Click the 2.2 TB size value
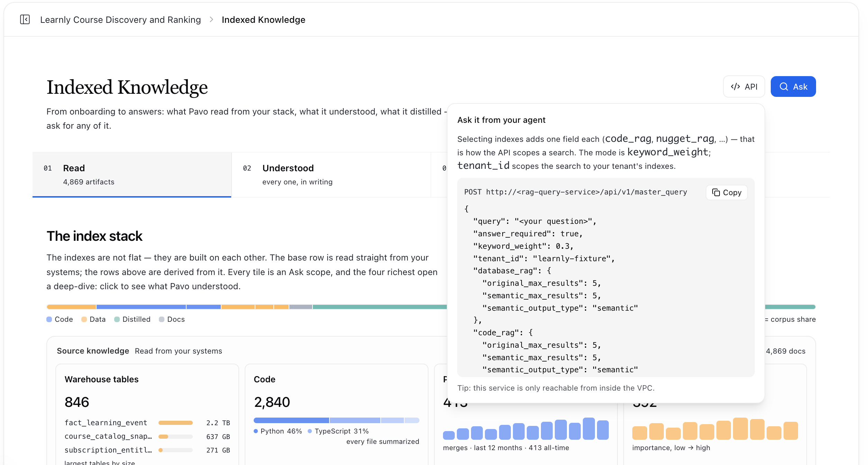The height and width of the screenshot is (465, 868). click(218, 423)
